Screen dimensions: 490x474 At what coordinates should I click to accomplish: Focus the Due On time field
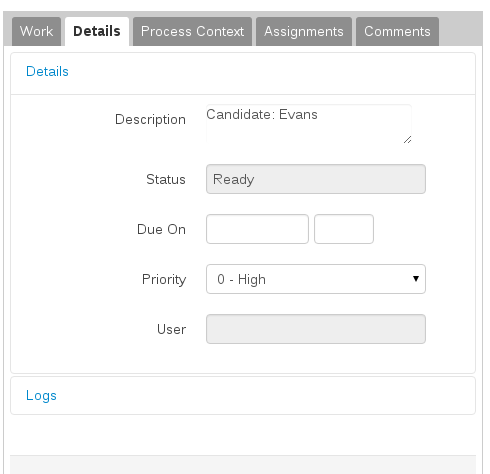tap(344, 229)
